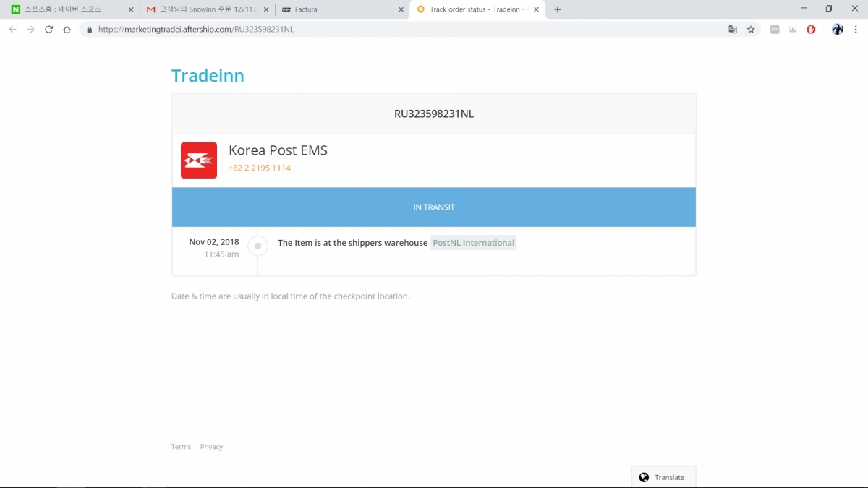Go to the browser home page
This screenshot has height=488, width=868.
[67, 30]
